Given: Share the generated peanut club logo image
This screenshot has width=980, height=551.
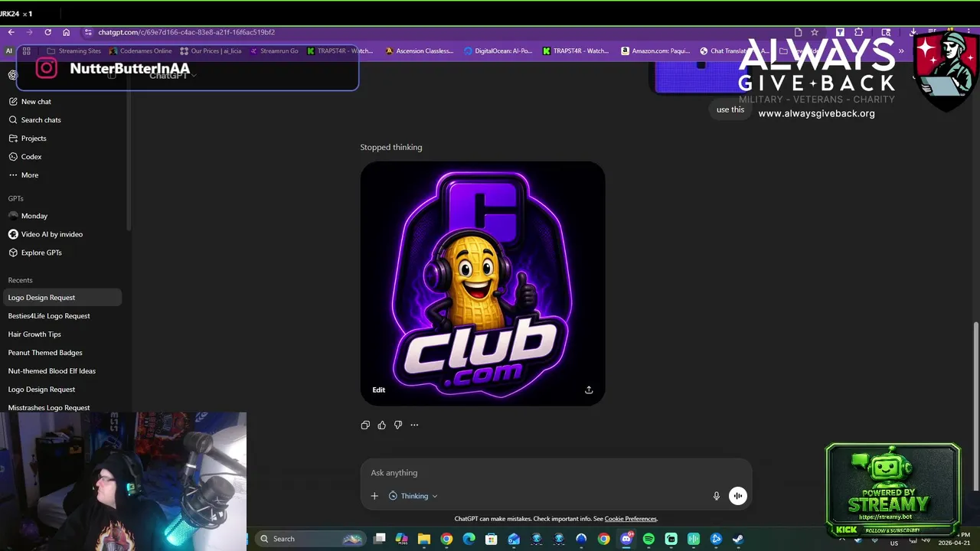Looking at the screenshot, I should tap(589, 390).
